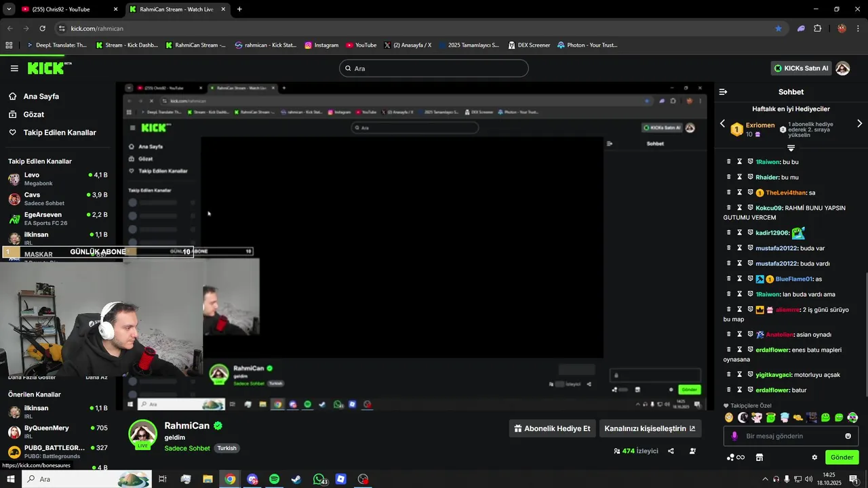Screen dimensions: 868x488
Task: Bookmark this page with the star
Action: pyautogui.click(x=778, y=28)
